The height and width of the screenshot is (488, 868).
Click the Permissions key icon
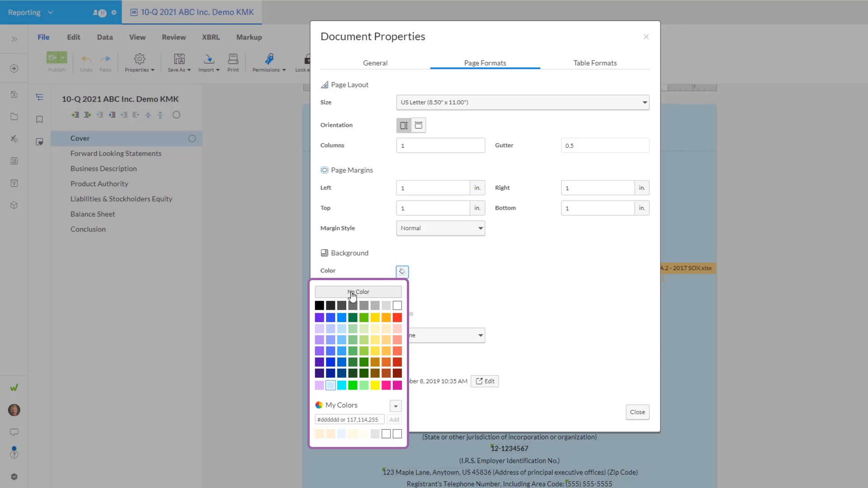269,59
